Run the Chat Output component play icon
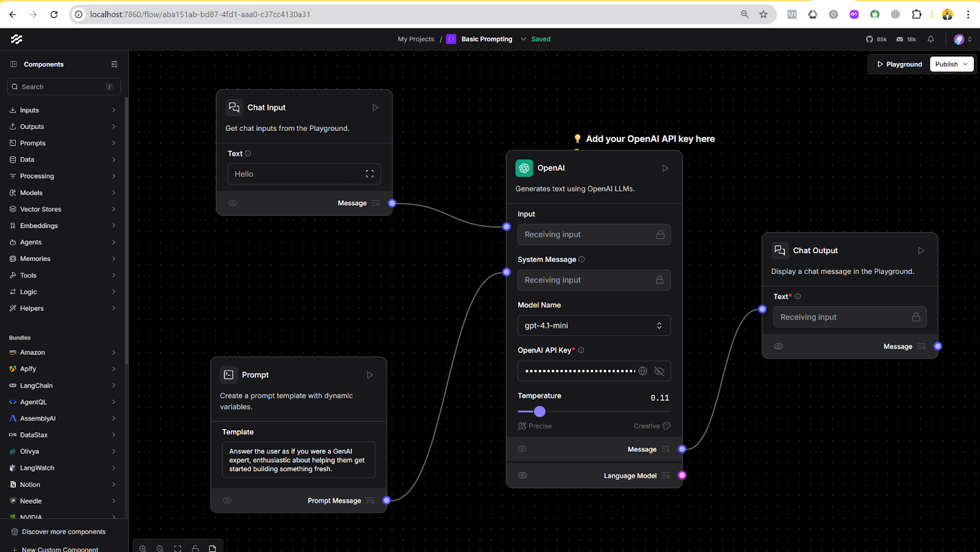 921,251
